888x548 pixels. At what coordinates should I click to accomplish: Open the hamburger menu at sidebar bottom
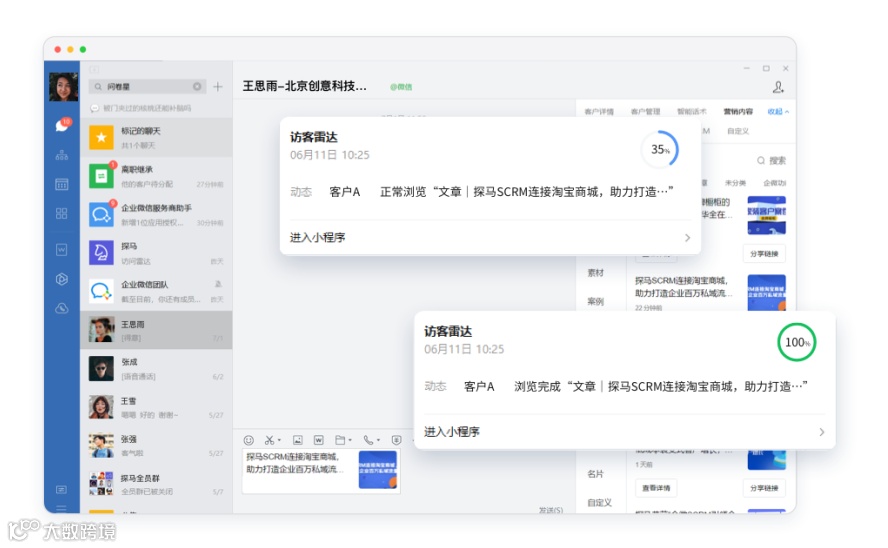[x=61, y=508]
